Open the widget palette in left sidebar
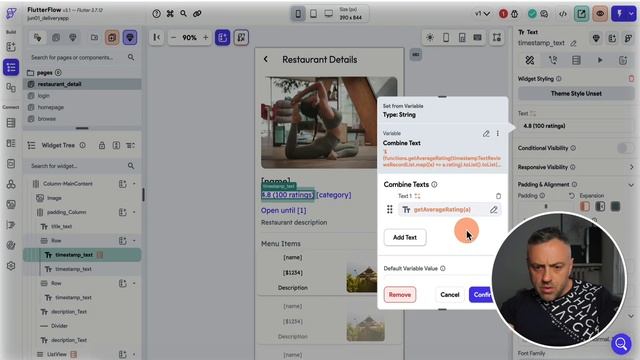 11,47
